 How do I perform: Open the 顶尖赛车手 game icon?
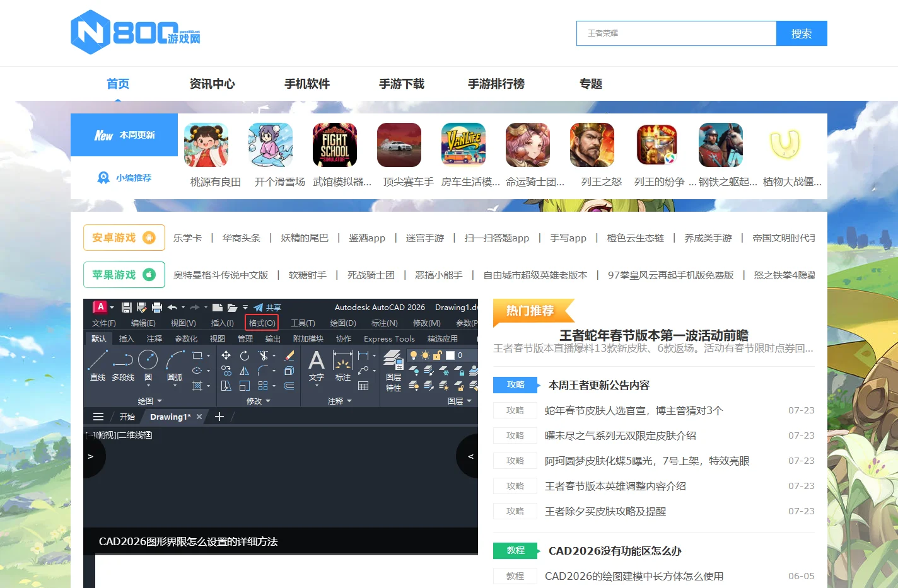399,145
